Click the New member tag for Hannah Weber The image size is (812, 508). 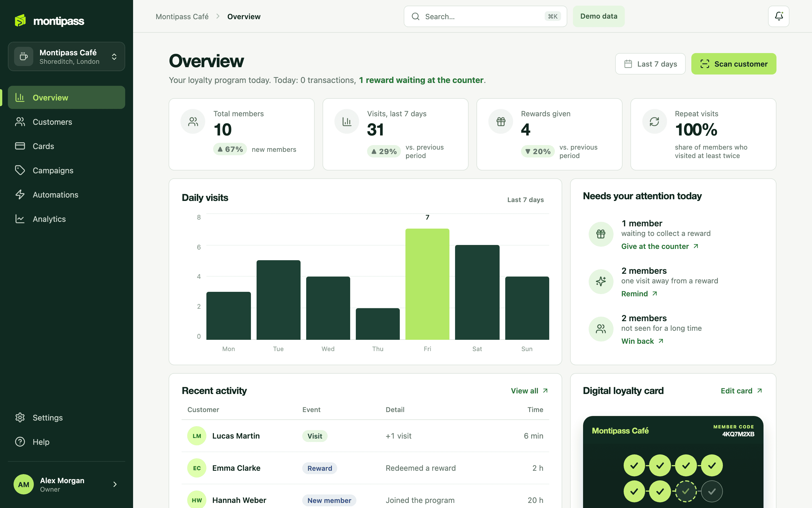tap(329, 500)
